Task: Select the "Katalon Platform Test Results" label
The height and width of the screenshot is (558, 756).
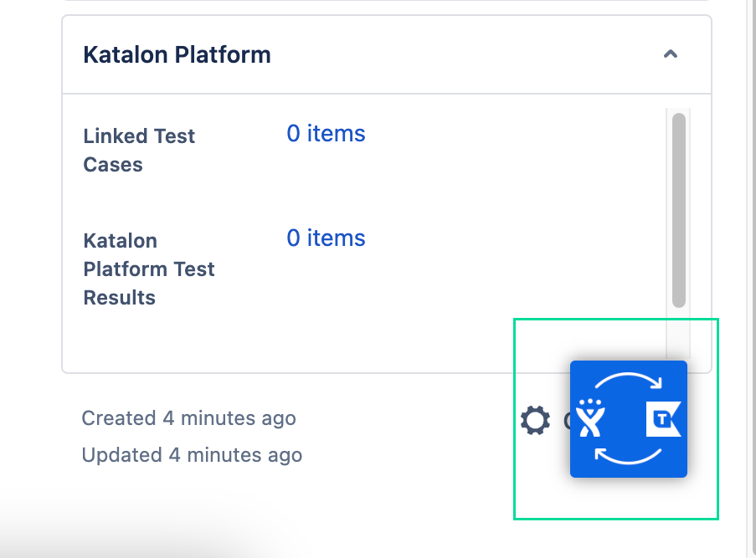Action: click(x=148, y=269)
